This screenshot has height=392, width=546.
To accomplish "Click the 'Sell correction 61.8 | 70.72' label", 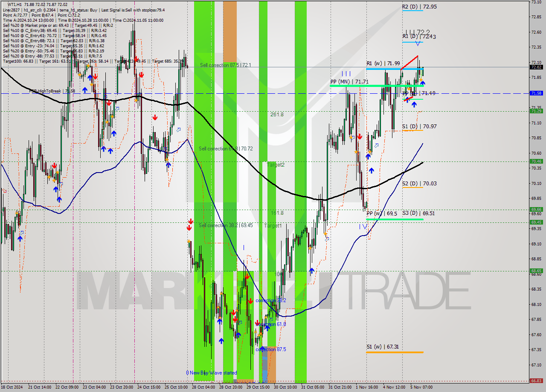I will (x=226, y=149).
